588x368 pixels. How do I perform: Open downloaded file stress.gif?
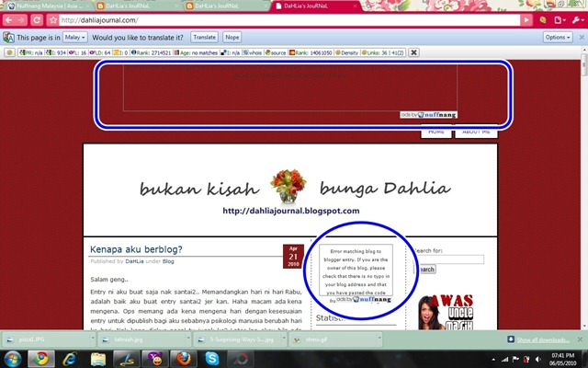tap(334, 339)
